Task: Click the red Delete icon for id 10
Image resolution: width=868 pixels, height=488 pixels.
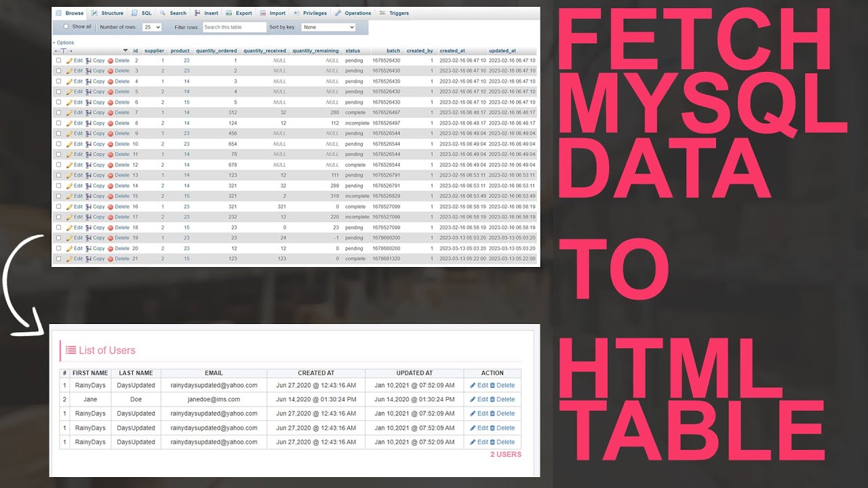Action: tap(111, 144)
